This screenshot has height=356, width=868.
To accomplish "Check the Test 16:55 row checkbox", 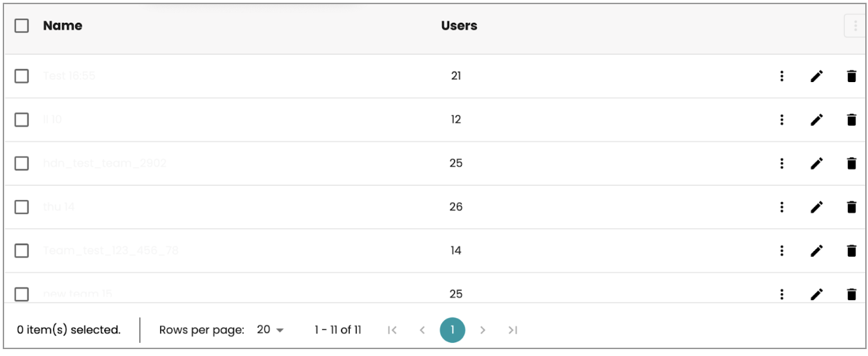I will point(22,76).
